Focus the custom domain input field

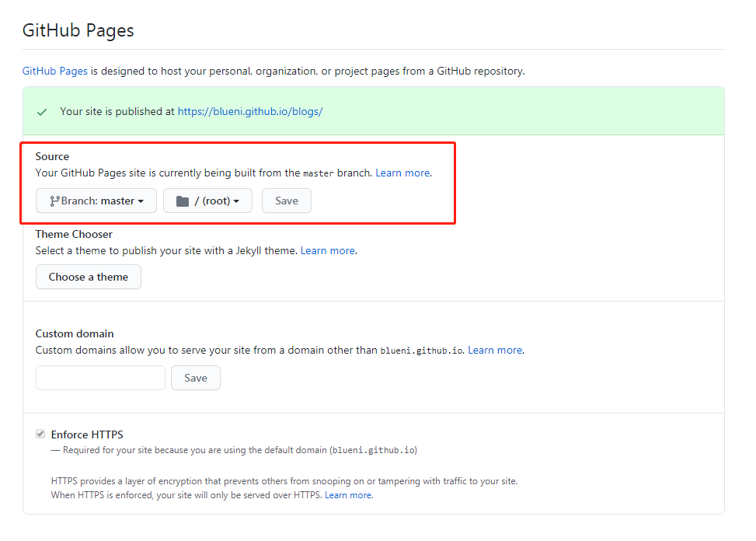100,378
